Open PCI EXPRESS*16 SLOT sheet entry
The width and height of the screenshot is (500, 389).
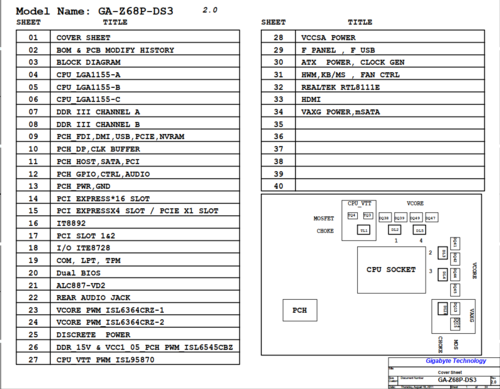(x=103, y=199)
